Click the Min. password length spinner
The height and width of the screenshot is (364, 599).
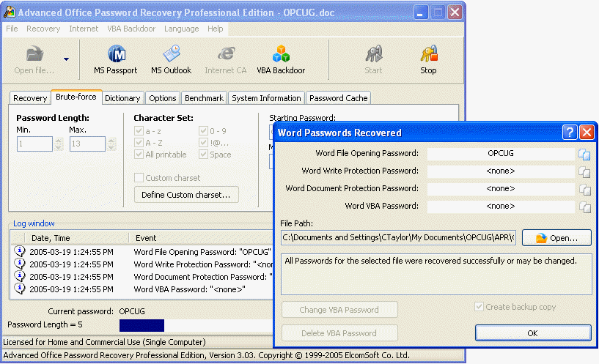coord(59,144)
